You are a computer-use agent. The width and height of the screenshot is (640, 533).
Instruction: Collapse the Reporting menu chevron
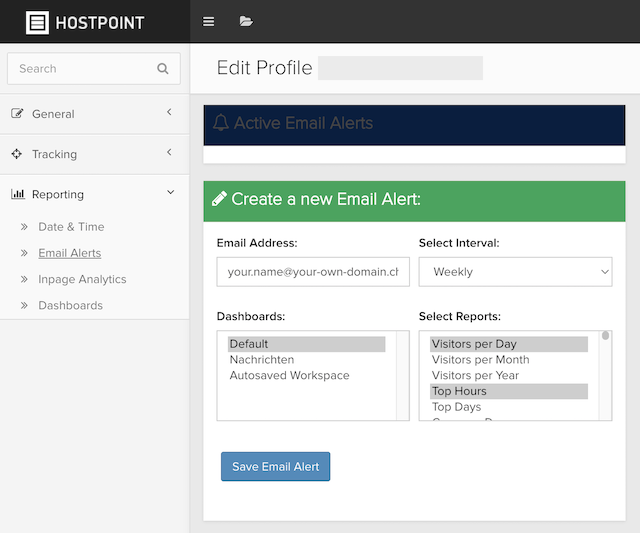[x=171, y=192]
